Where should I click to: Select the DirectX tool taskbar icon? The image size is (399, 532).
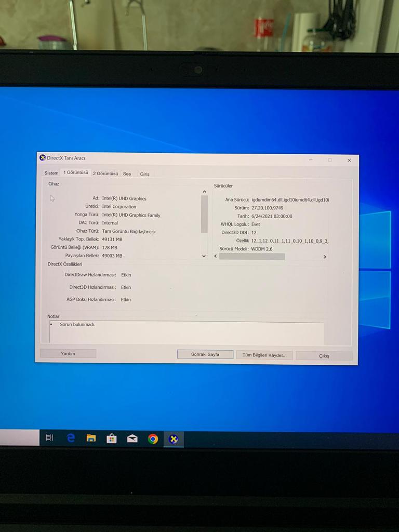pos(174,440)
